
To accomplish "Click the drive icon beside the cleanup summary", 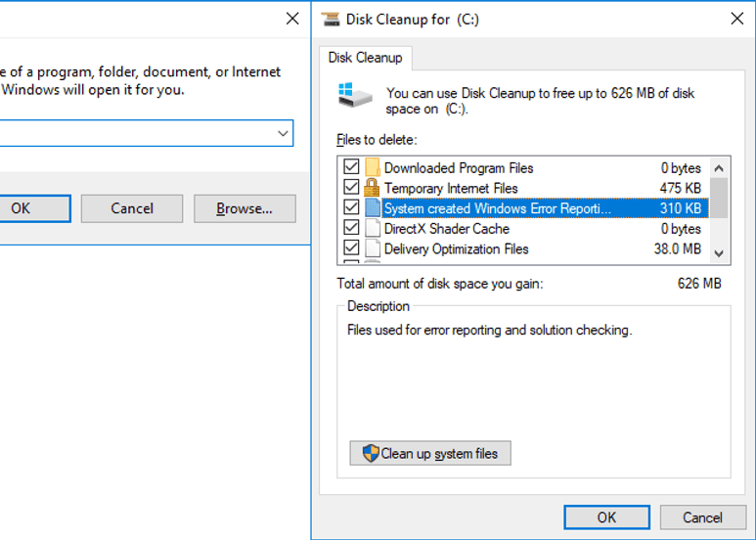I will 355,95.
